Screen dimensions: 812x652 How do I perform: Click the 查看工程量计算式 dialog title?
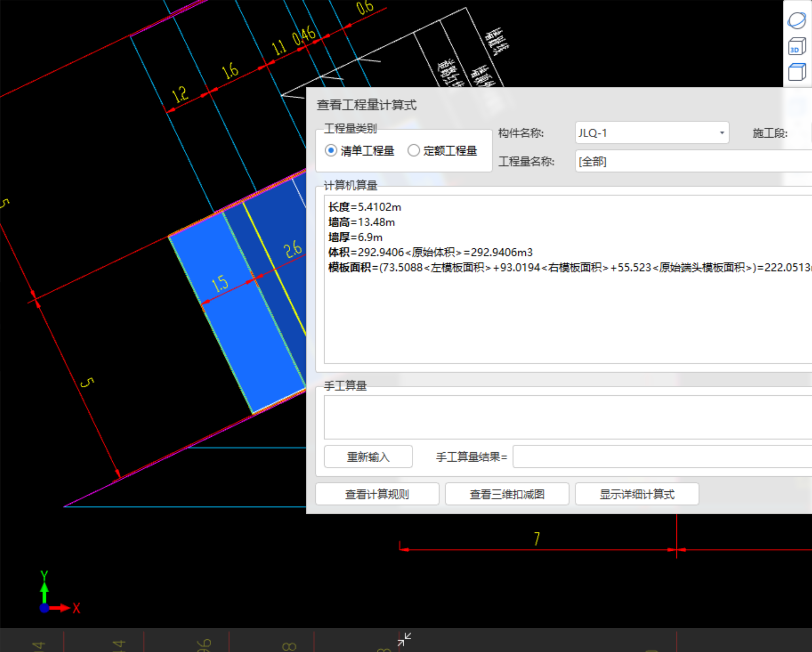pos(367,105)
